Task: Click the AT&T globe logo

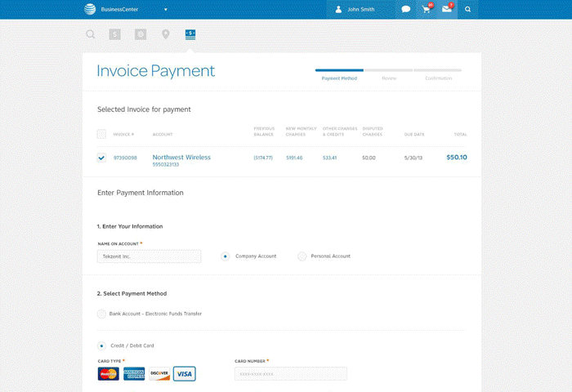Action: [90, 9]
